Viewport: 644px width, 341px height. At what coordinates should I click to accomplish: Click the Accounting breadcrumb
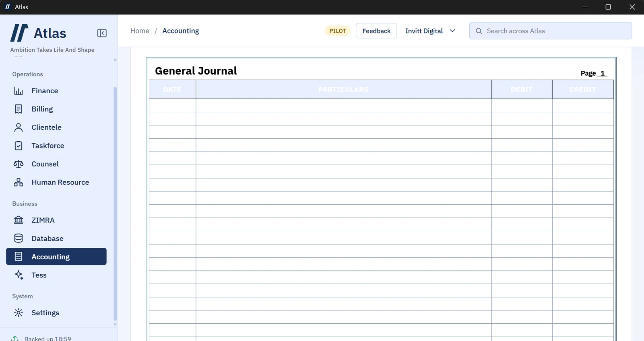pos(181,31)
